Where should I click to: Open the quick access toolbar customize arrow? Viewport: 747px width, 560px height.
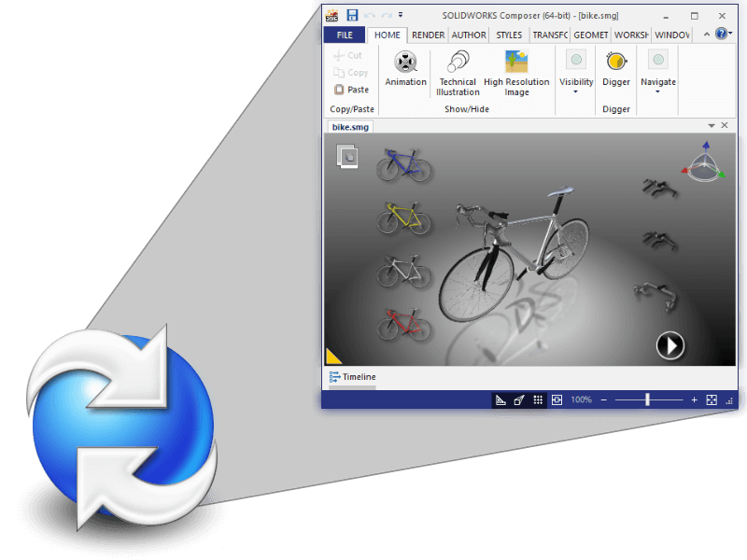401,15
